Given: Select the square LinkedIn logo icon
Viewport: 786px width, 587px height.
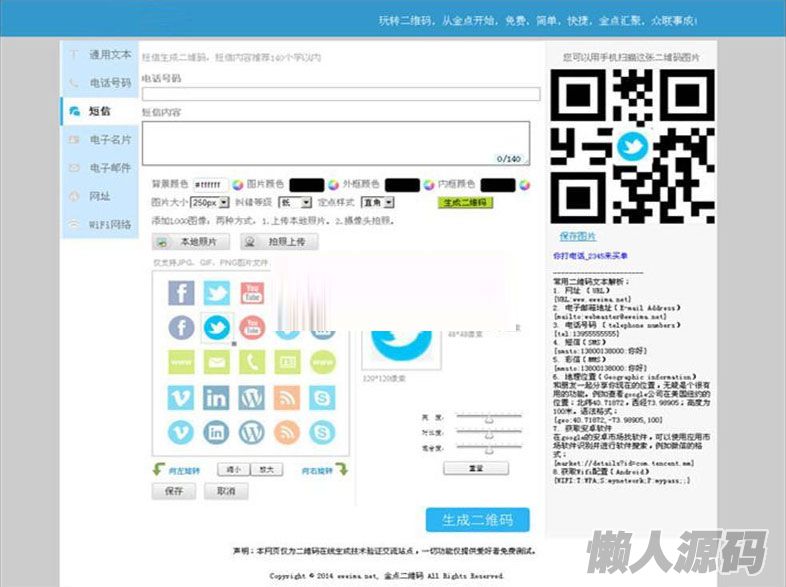Looking at the screenshot, I should point(217,398).
